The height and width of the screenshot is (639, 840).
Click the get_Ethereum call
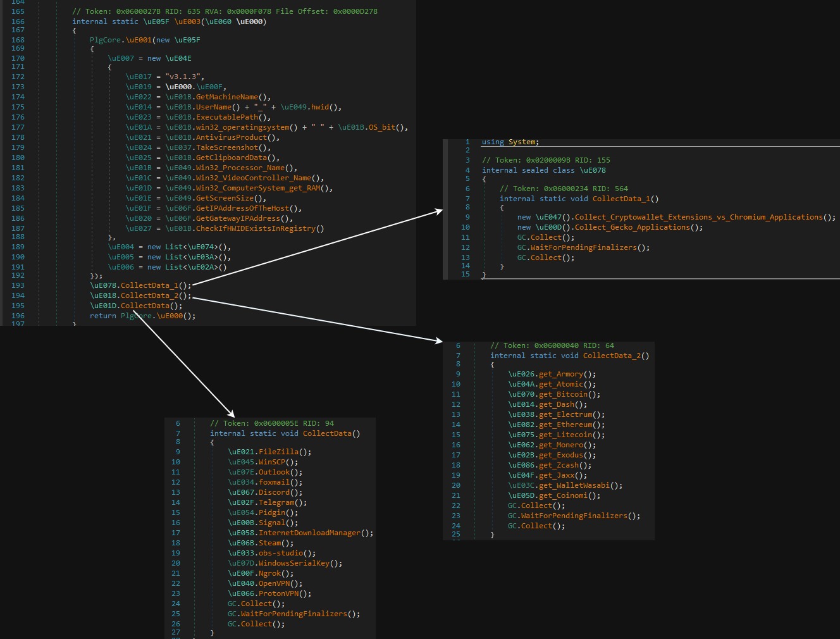(565, 425)
